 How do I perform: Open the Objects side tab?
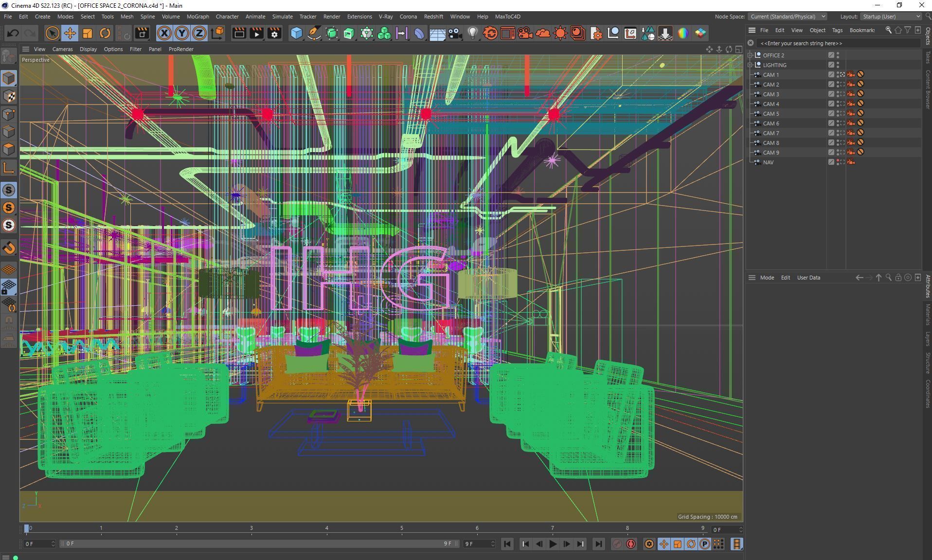928,36
